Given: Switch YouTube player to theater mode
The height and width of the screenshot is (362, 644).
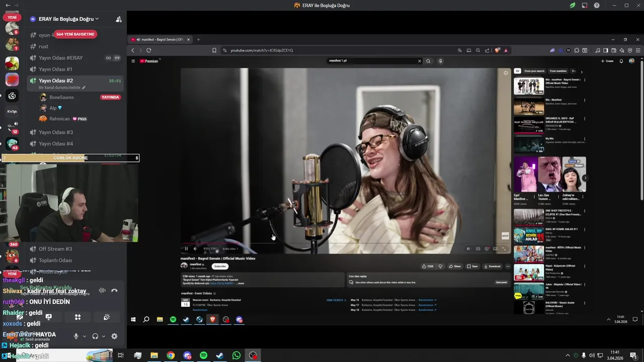Looking at the screenshot, I should click(496, 248).
